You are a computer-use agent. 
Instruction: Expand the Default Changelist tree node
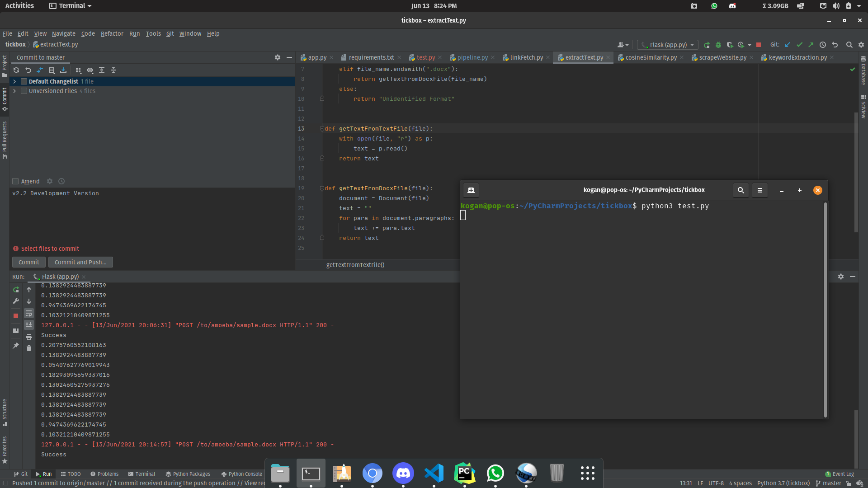pyautogui.click(x=14, y=81)
